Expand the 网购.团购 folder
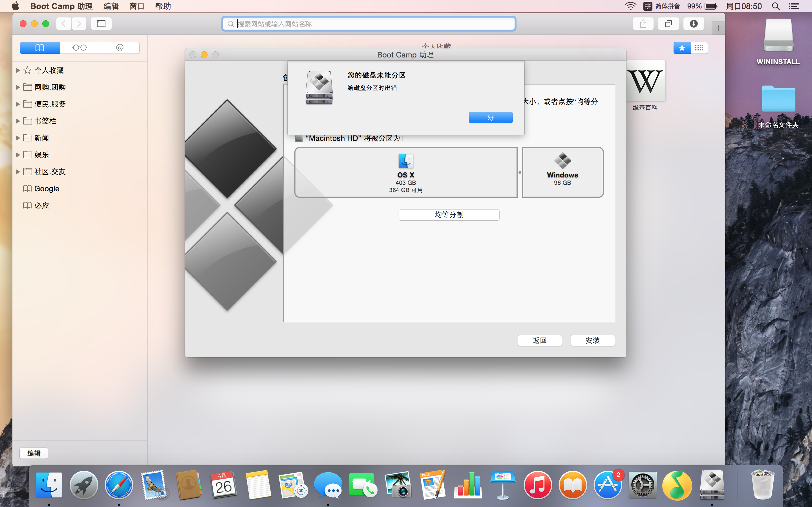The image size is (812, 507). pyautogui.click(x=18, y=87)
